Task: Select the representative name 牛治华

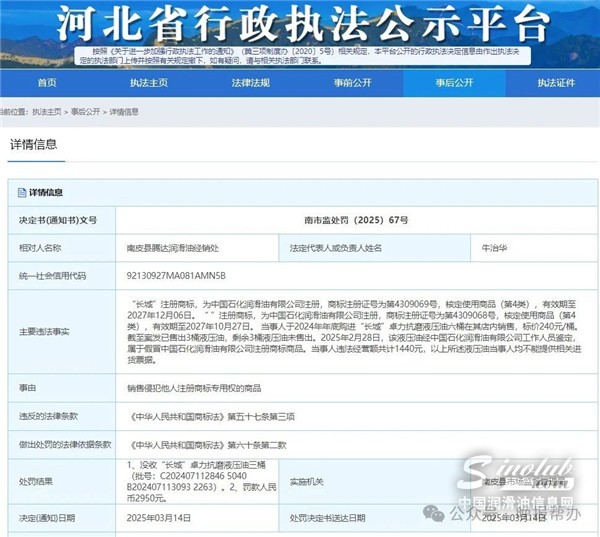Action: coord(494,248)
